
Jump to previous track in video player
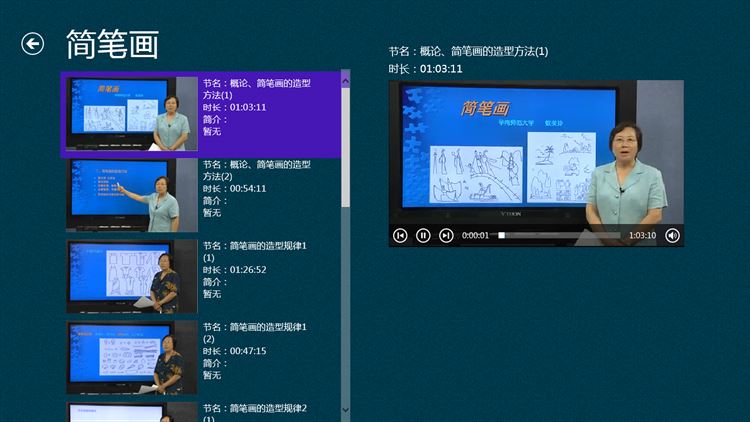pyautogui.click(x=400, y=235)
